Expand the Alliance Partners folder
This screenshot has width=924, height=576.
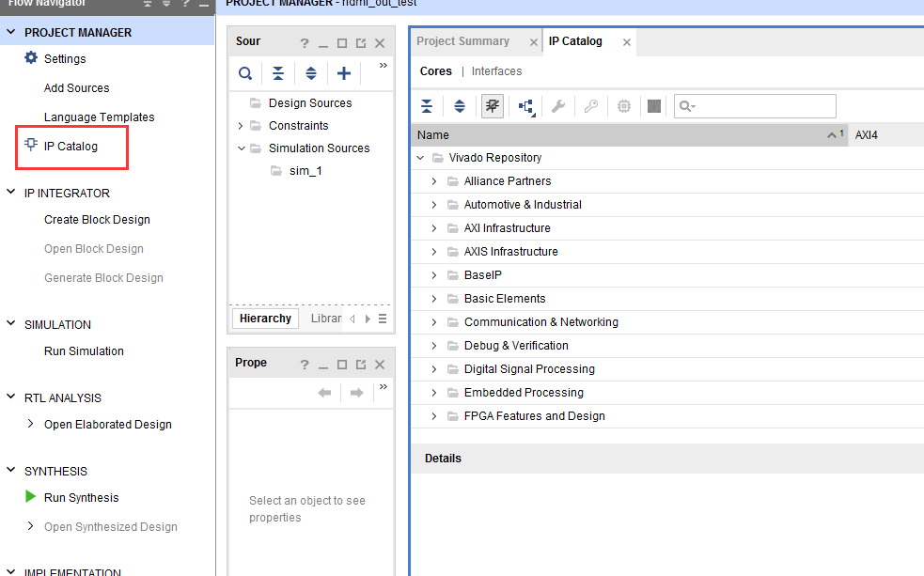coord(433,180)
